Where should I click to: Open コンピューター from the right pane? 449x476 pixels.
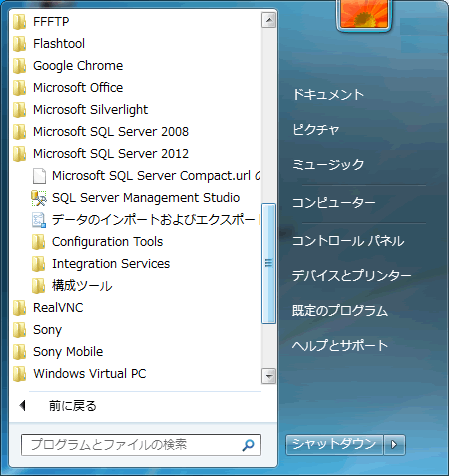[x=334, y=203]
